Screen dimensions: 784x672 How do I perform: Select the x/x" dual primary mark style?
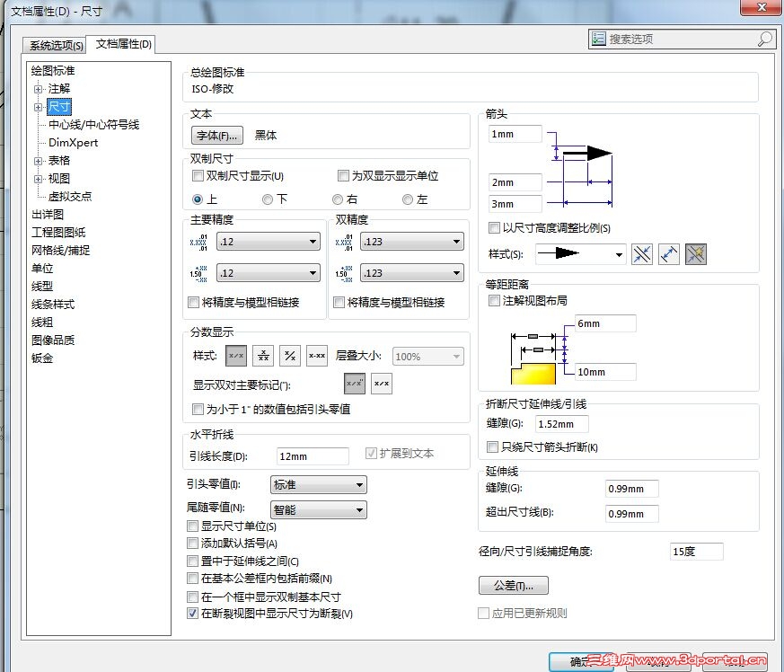click(x=353, y=383)
